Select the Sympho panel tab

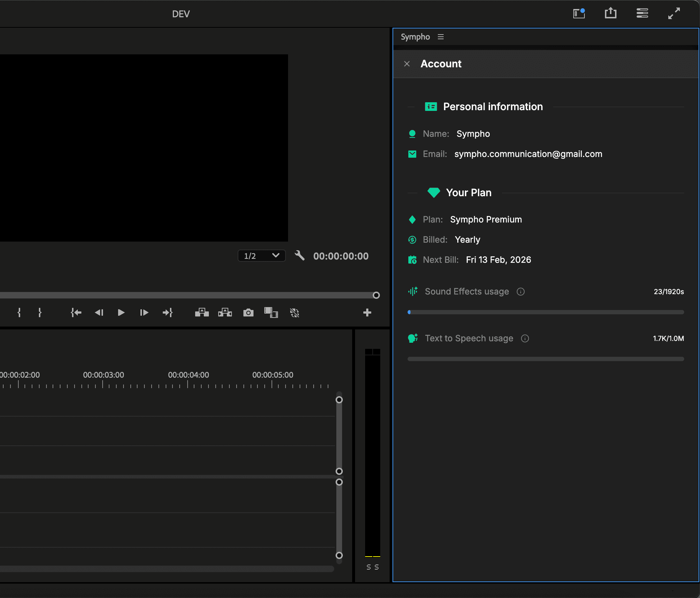[x=415, y=37]
